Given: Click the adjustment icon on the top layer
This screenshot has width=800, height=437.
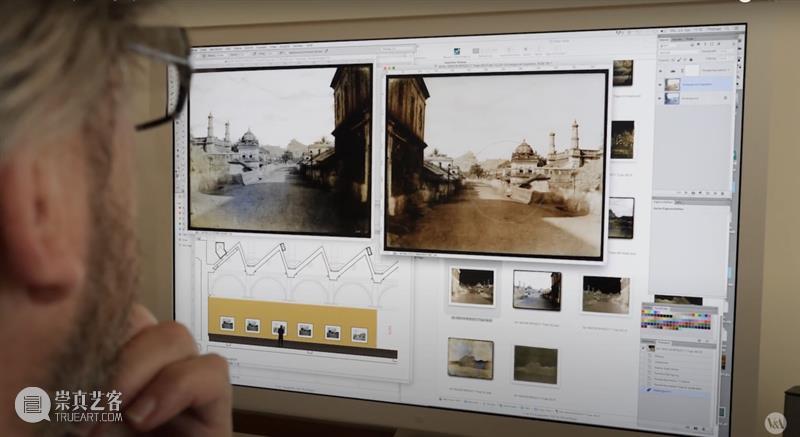Looking at the screenshot, I should 672,71.
